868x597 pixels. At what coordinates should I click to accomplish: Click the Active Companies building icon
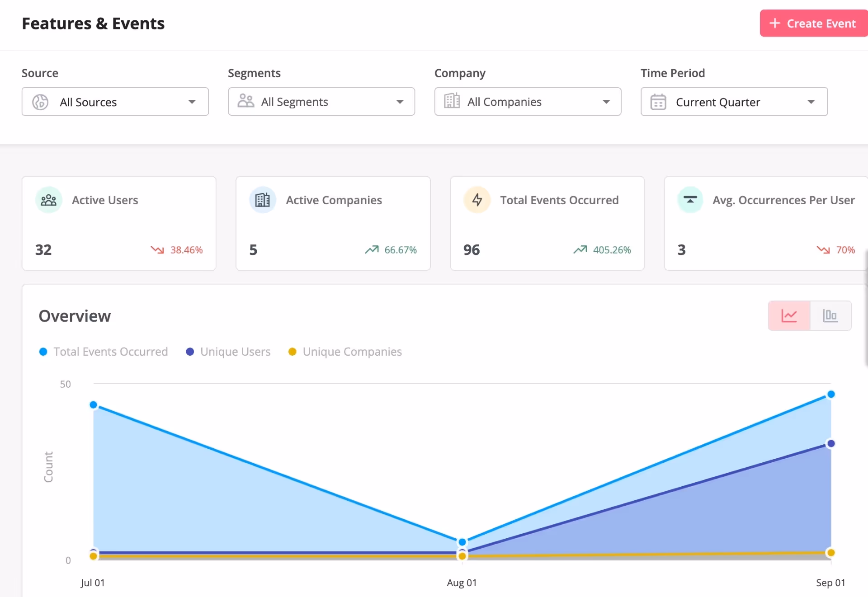[x=262, y=199]
